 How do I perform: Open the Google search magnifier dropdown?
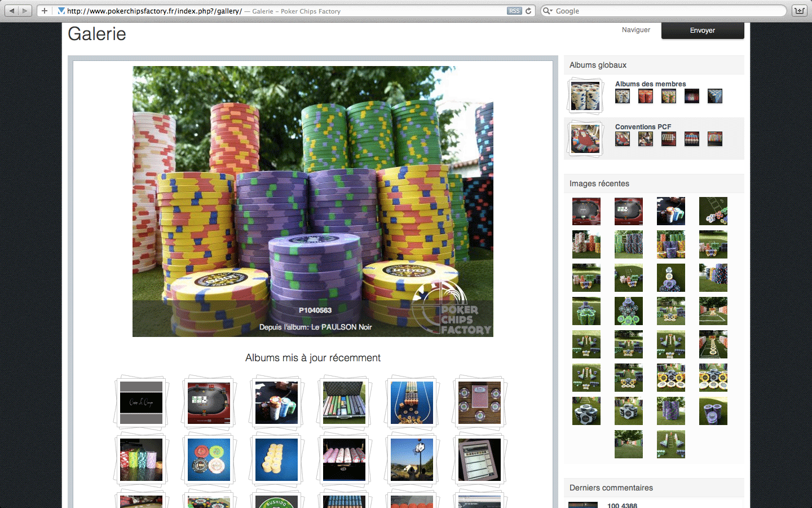547,11
